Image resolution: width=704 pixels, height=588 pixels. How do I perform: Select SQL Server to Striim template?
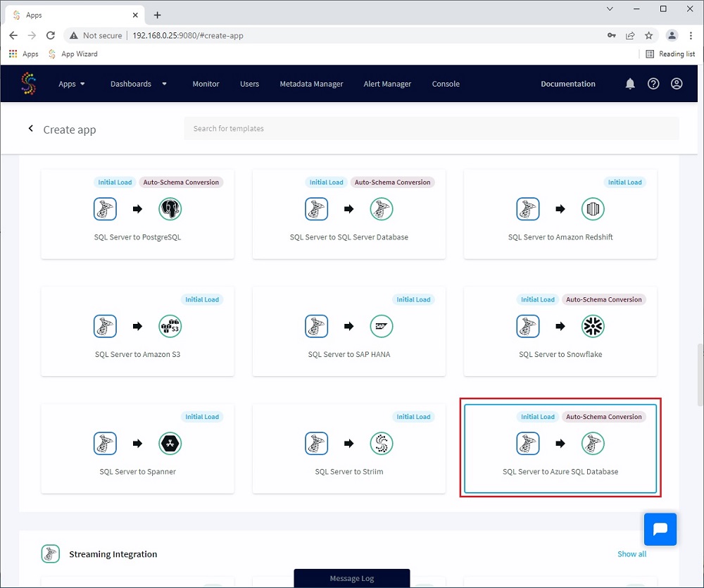[x=349, y=449]
